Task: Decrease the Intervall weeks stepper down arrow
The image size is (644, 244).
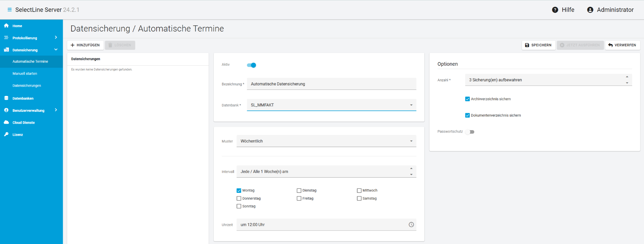Action: click(411, 175)
